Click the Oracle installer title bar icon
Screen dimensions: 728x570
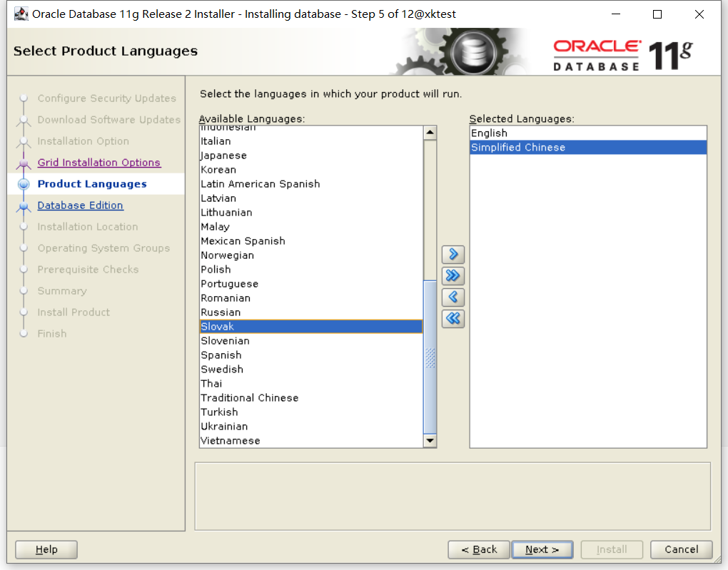coord(21,14)
